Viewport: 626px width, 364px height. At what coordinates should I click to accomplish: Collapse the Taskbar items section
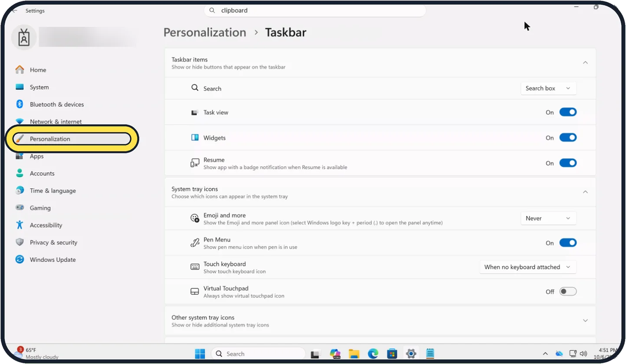[x=585, y=63]
